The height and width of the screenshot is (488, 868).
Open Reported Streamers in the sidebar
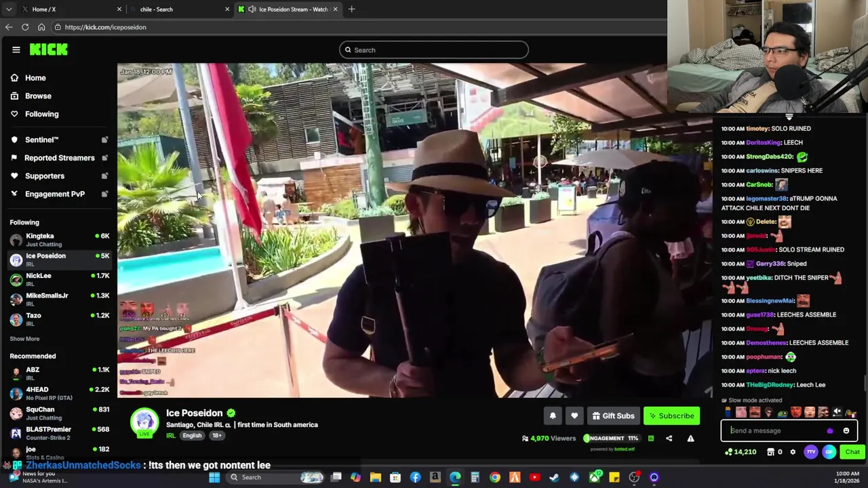[59, 158]
